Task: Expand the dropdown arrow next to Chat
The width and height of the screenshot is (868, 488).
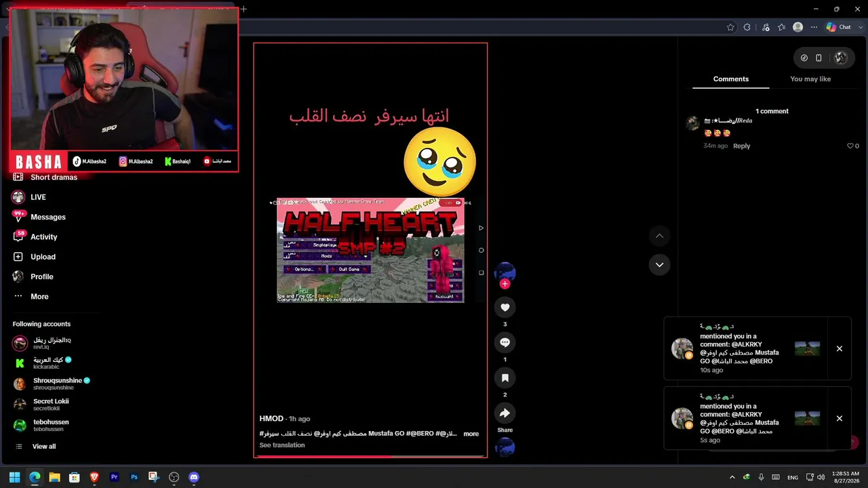Action: point(859,28)
